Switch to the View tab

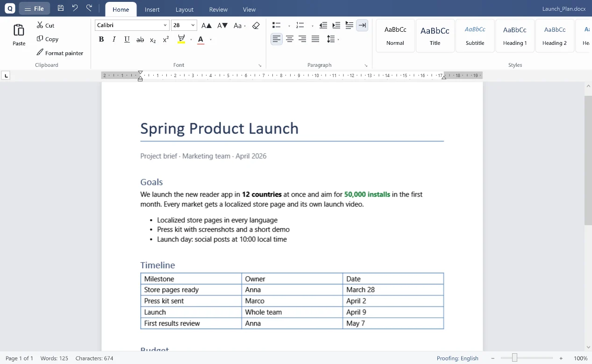pos(250,9)
